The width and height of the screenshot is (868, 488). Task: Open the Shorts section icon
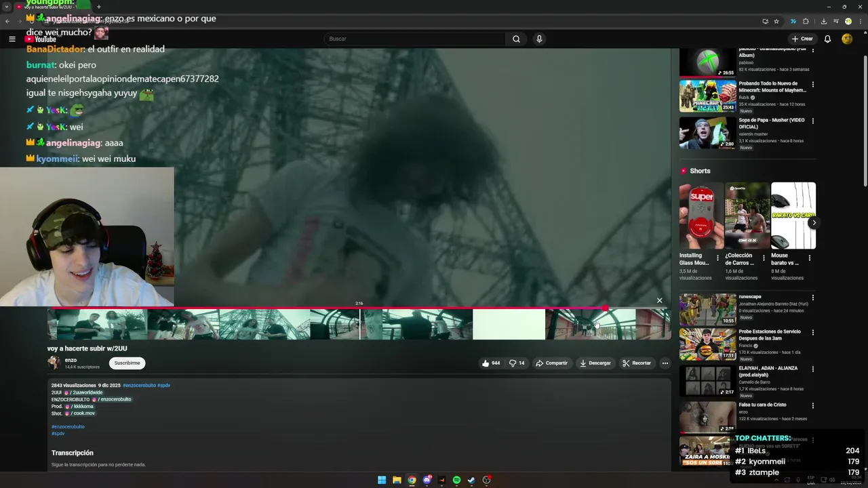click(684, 171)
